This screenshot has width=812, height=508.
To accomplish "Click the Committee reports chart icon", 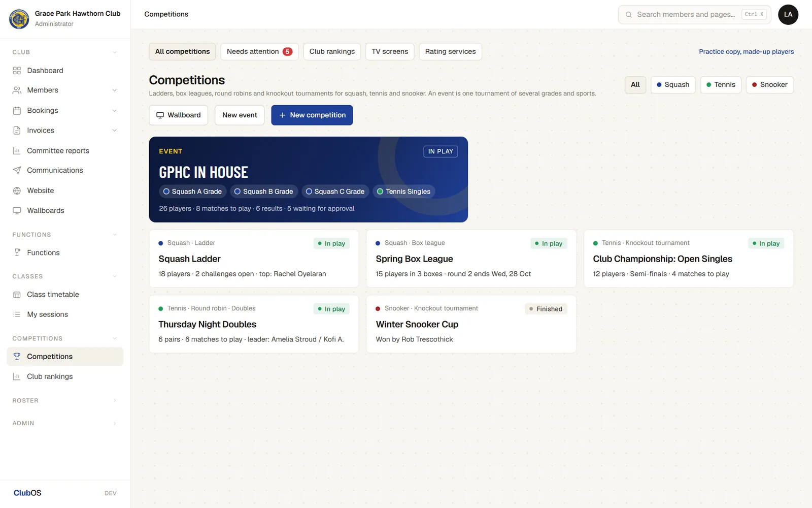I will 17,151.
